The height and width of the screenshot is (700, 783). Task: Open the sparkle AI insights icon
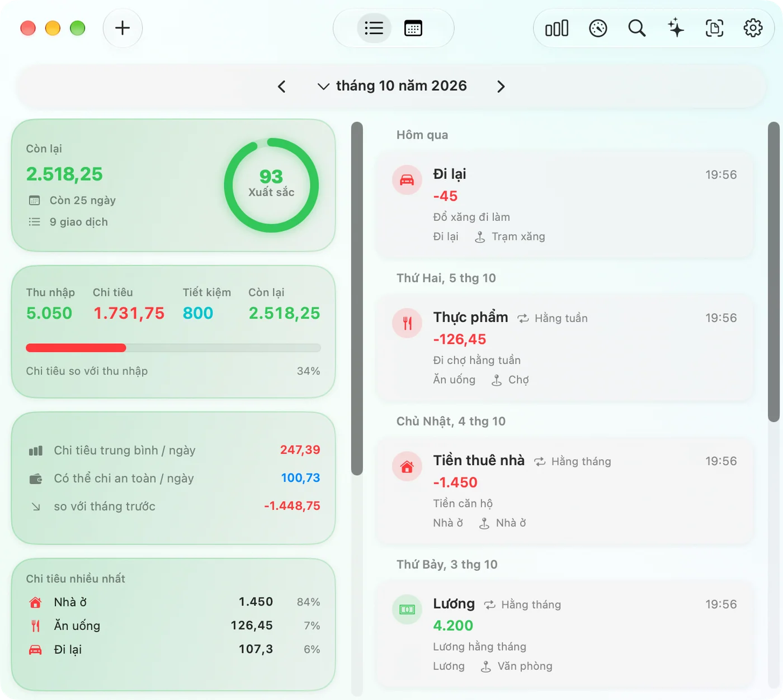pyautogui.click(x=676, y=28)
